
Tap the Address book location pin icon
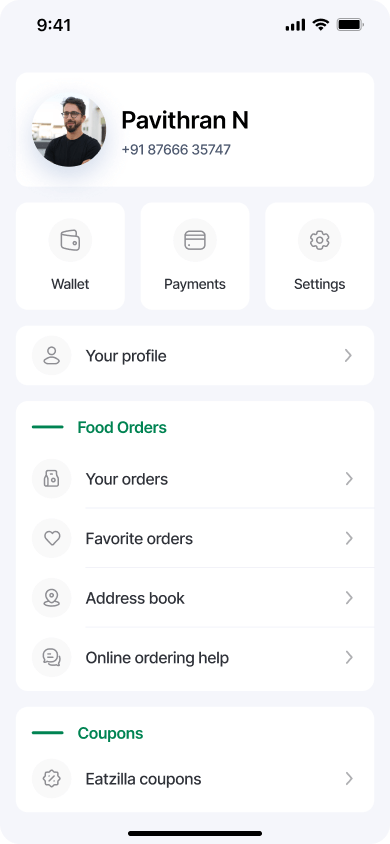tap(52, 598)
